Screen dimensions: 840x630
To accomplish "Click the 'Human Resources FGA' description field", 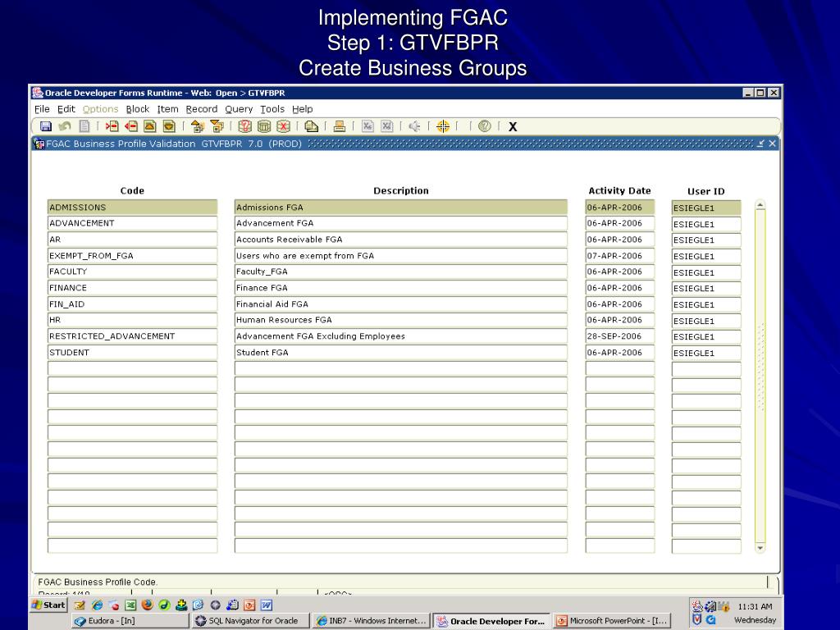I will (x=400, y=320).
